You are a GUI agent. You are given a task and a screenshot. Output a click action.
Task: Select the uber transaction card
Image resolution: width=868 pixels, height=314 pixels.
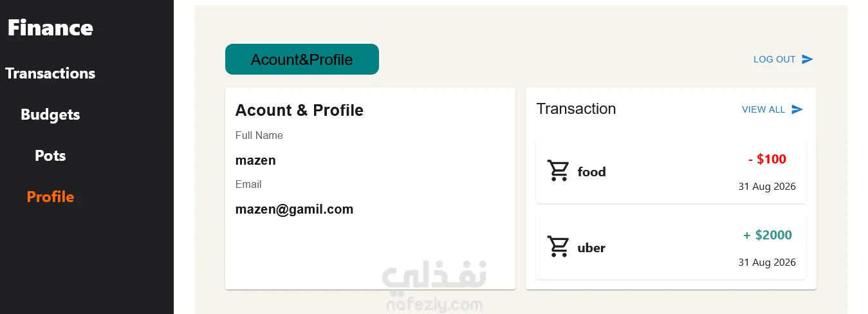pos(670,248)
